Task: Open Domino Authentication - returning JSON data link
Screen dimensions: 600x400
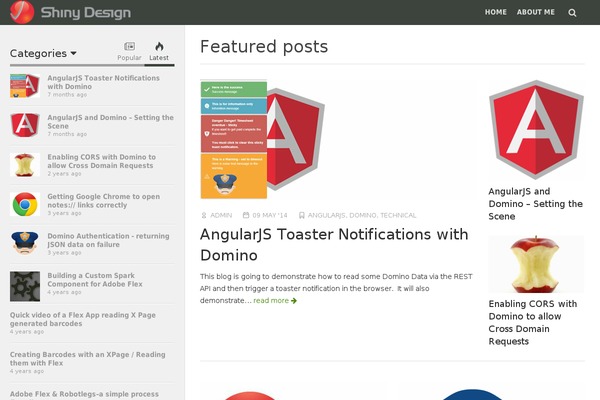Action: pyautogui.click(x=108, y=240)
